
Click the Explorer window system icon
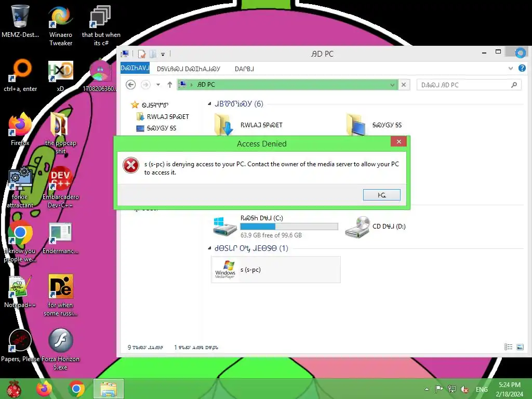[125, 54]
